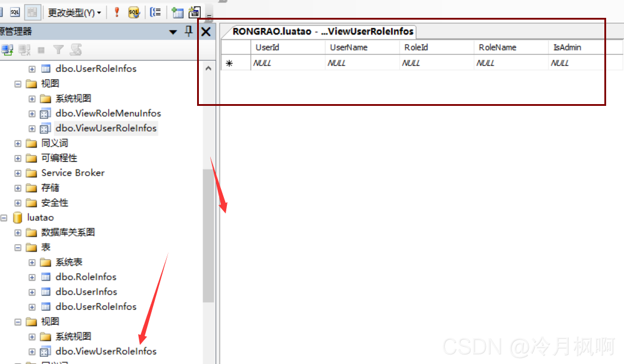Expand the 系统表 folder
Viewport: 624px width, 364px height.
click(32, 263)
